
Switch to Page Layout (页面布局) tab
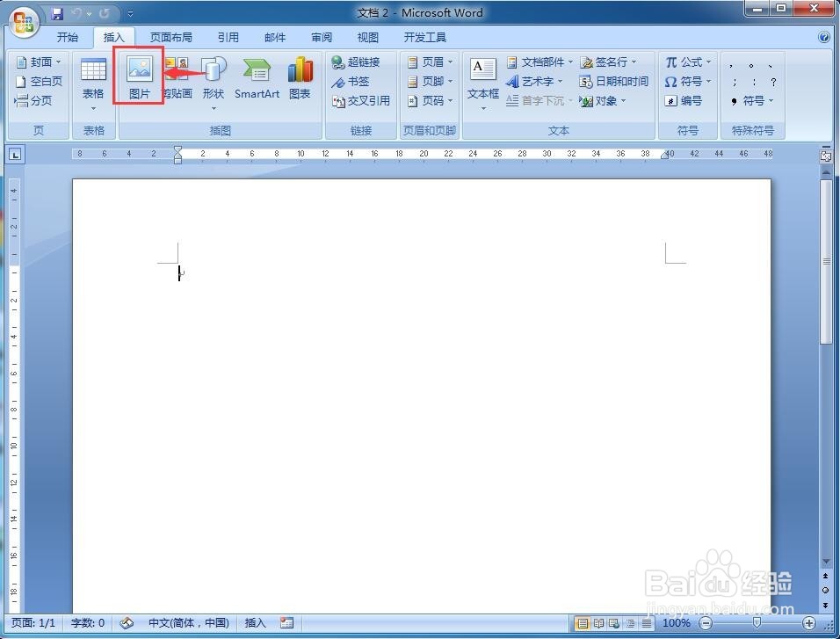point(170,37)
